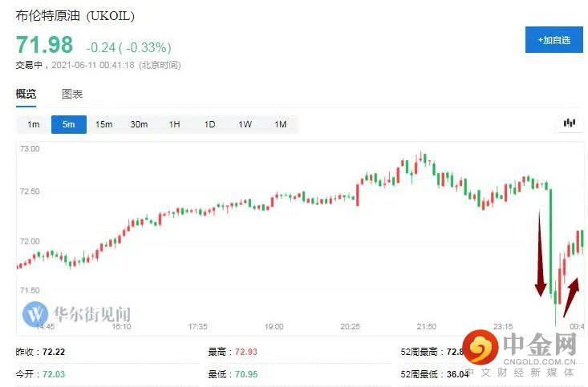Screen dimensions: 588x387
Task: Open the 图表 chart tab
Action: pyautogui.click(x=72, y=94)
